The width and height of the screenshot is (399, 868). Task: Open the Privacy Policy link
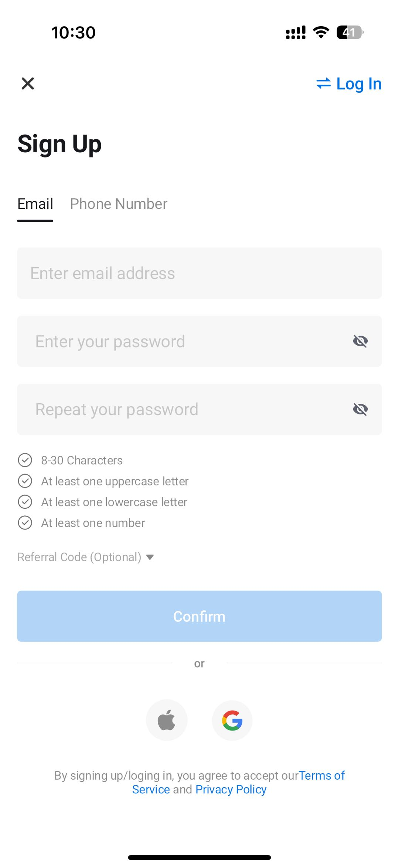(231, 790)
